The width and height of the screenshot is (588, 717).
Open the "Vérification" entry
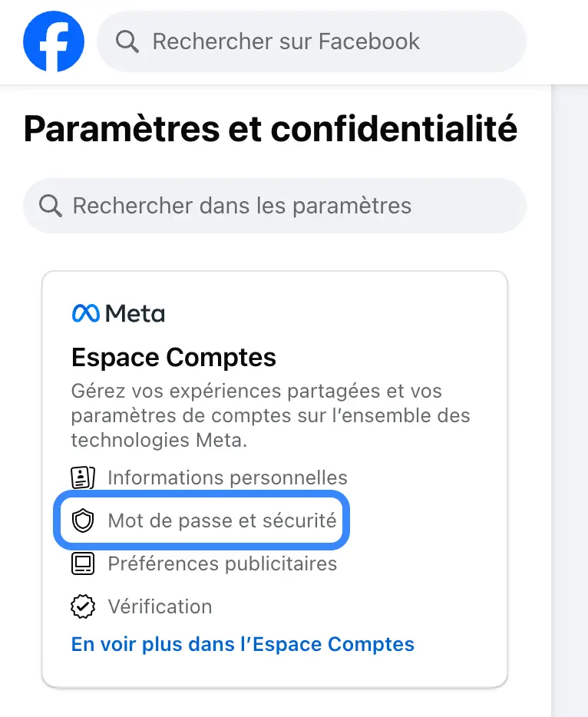click(x=160, y=607)
